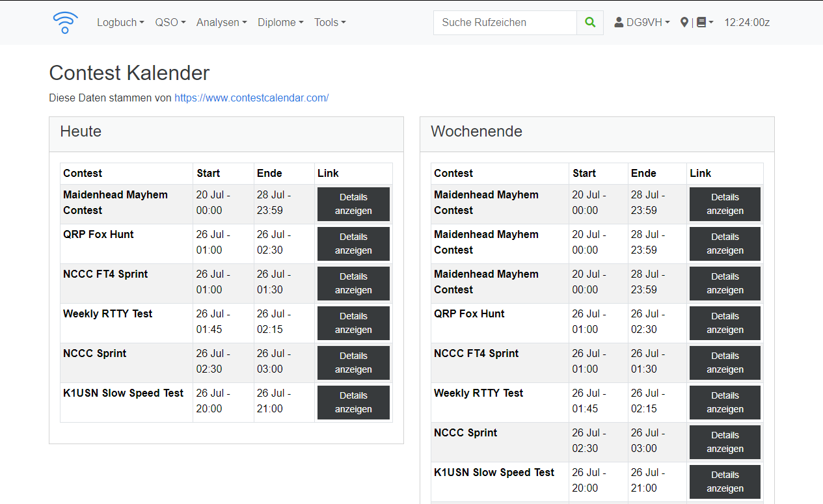Focus the Suche Rufzeichen search field
823x504 pixels.
click(x=505, y=22)
